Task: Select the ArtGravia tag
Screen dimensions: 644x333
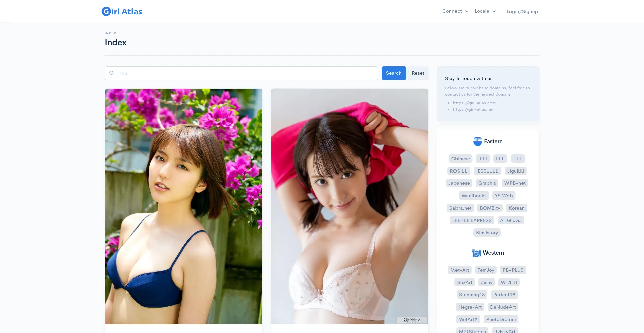Action: point(511,220)
